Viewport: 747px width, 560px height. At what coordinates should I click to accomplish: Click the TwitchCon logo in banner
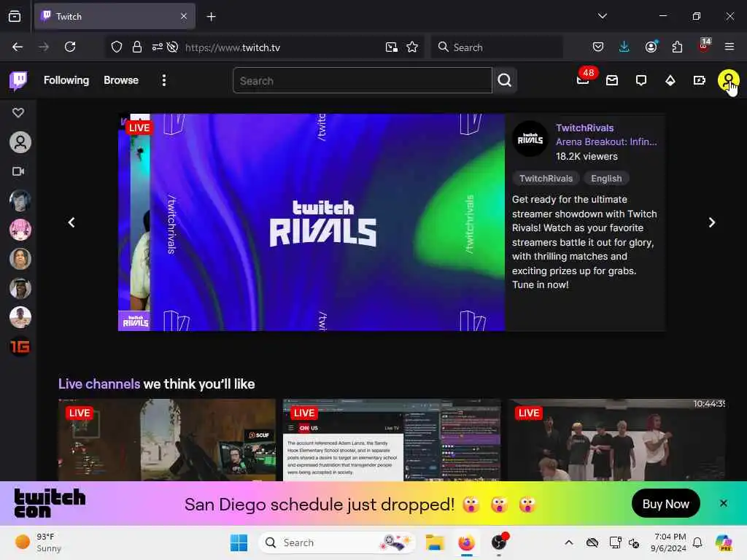(50, 503)
